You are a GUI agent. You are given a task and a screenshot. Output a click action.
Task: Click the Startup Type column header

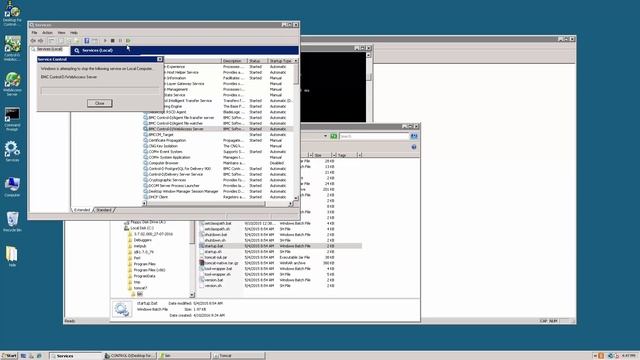(281, 61)
